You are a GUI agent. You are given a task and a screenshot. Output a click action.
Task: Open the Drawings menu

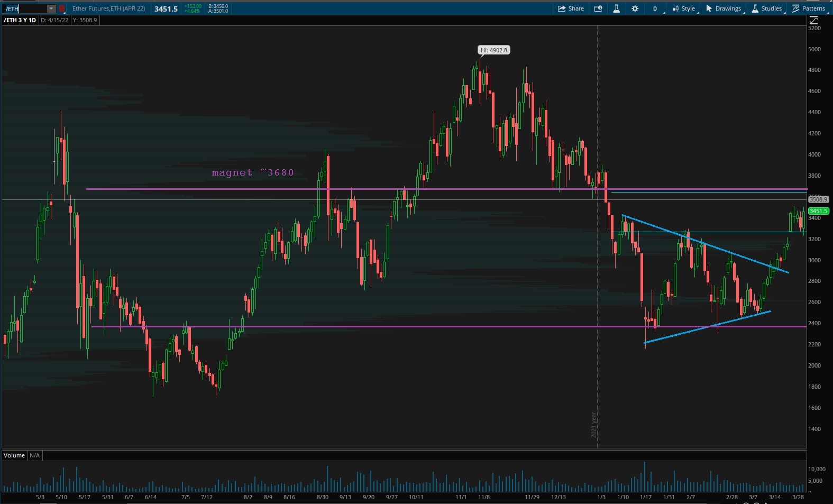coord(724,8)
